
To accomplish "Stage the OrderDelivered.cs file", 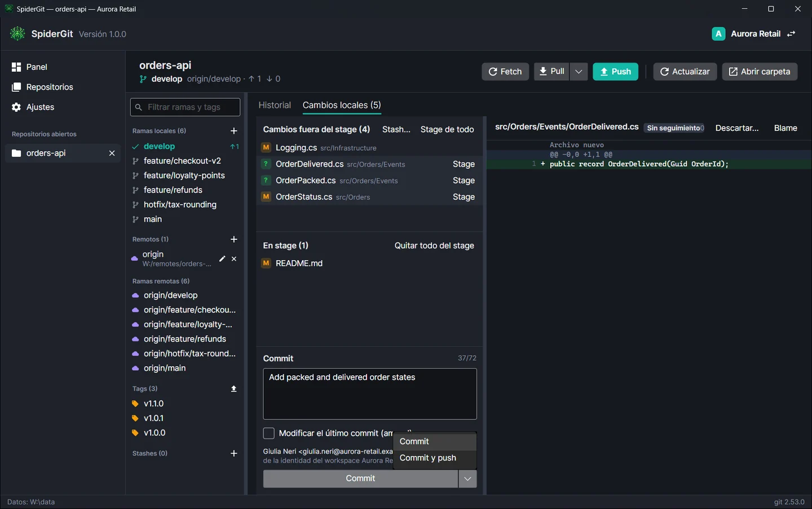I will 464,164.
